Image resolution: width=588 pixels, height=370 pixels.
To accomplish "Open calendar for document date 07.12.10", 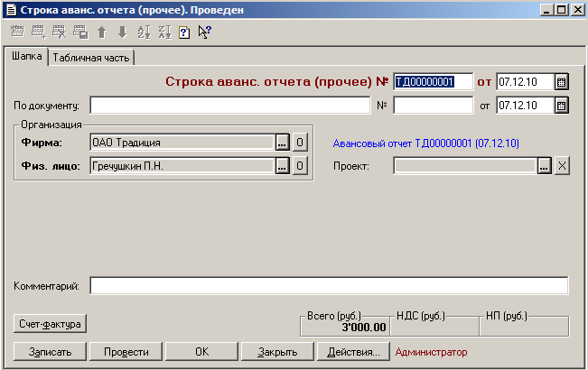I will [x=561, y=81].
